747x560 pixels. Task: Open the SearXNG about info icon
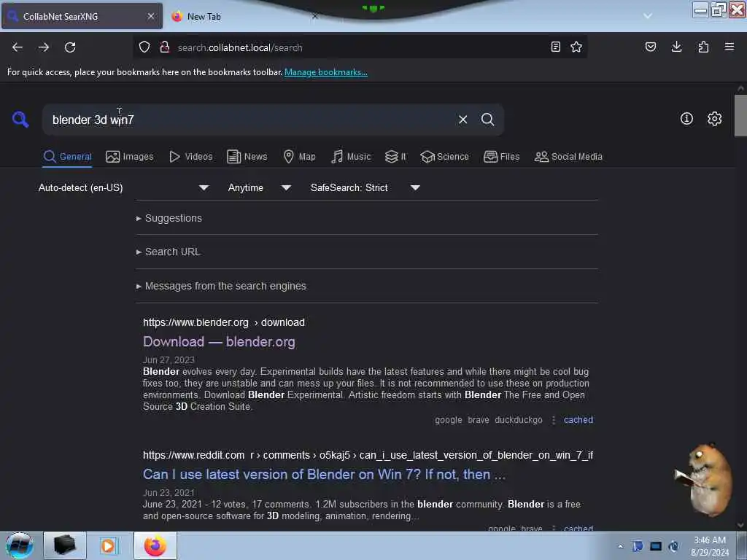tap(686, 119)
